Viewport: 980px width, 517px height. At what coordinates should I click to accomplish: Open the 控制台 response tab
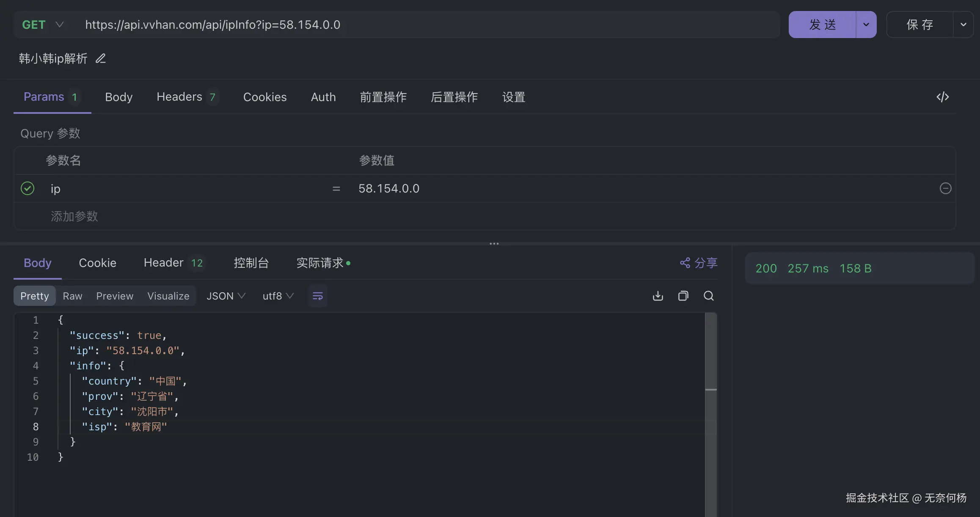coord(251,263)
